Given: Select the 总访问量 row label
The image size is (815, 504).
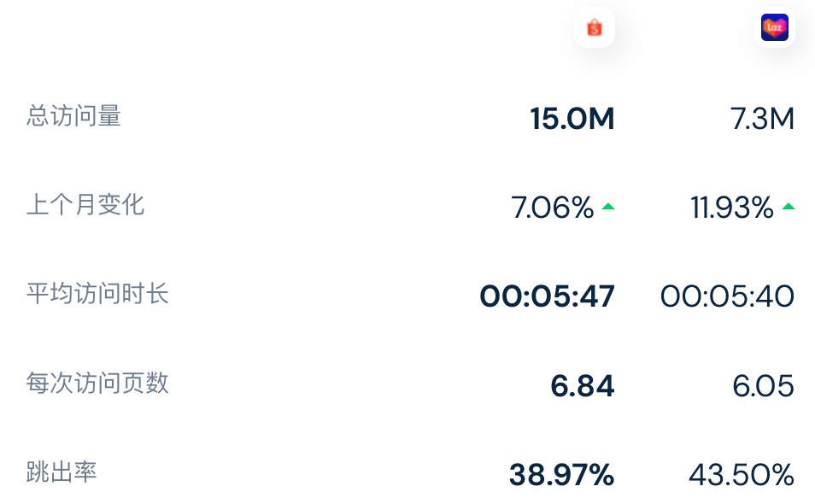Looking at the screenshot, I should [73, 116].
